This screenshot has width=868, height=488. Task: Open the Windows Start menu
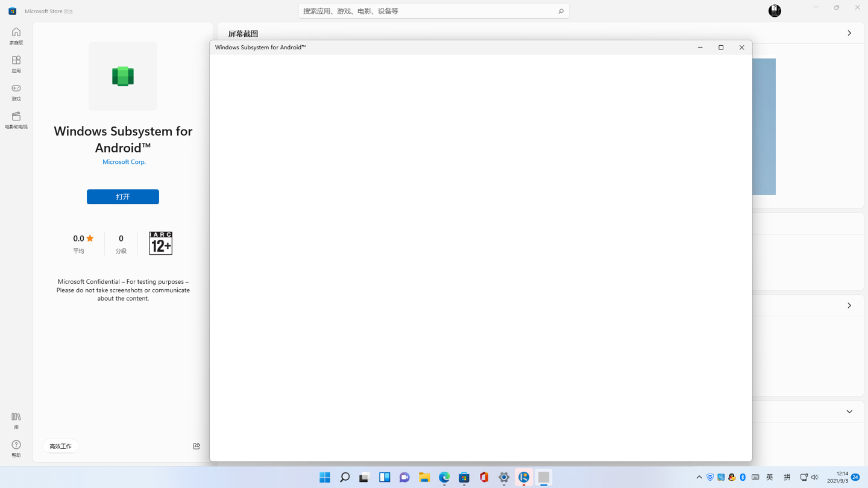(x=325, y=477)
